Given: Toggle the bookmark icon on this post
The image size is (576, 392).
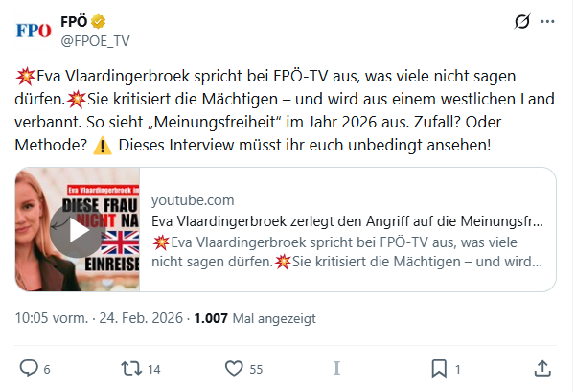Looking at the screenshot, I should pyautogui.click(x=438, y=368).
